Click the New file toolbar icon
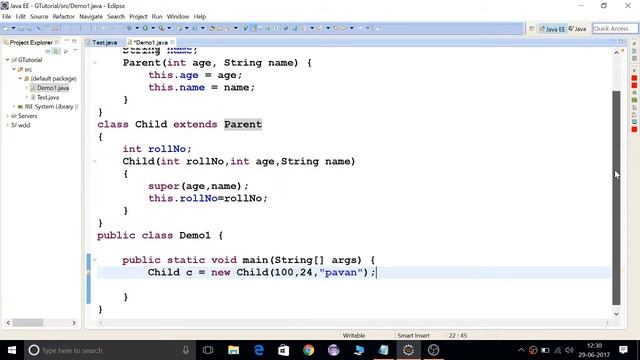Image resolution: width=640 pixels, height=360 pixels. (6, 28)
